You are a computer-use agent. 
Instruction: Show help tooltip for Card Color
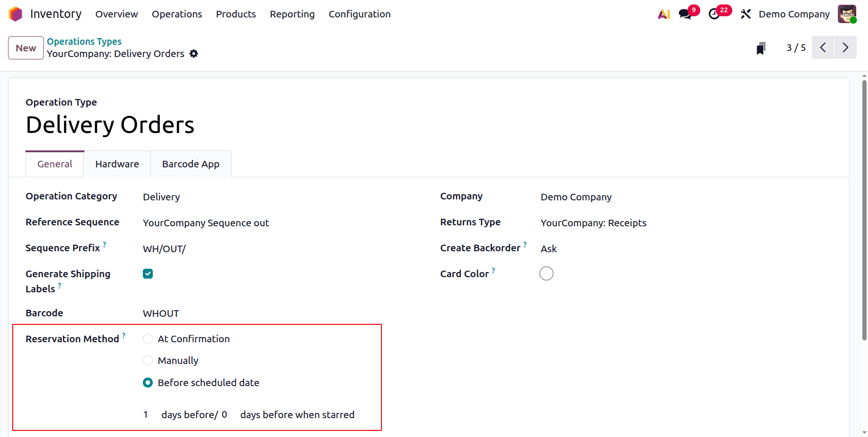pyautogui.click(x=494, y=270)
